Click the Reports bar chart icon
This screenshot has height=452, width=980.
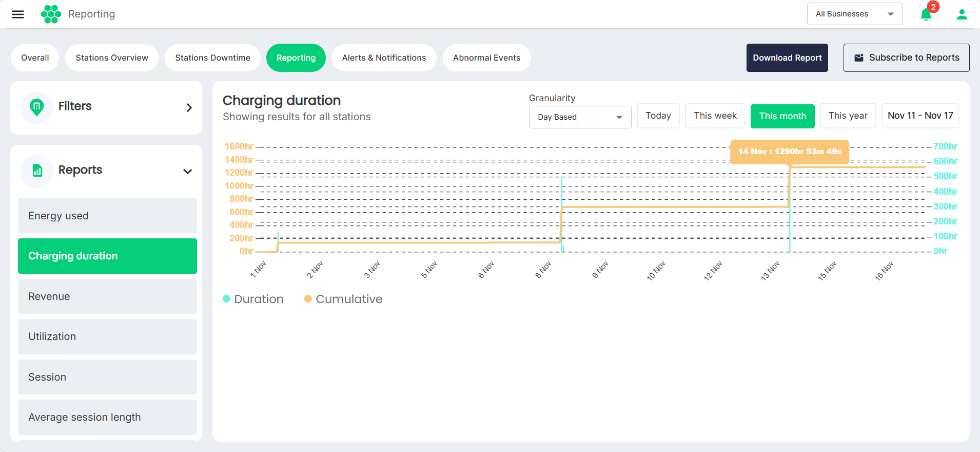tap(37, 171)
